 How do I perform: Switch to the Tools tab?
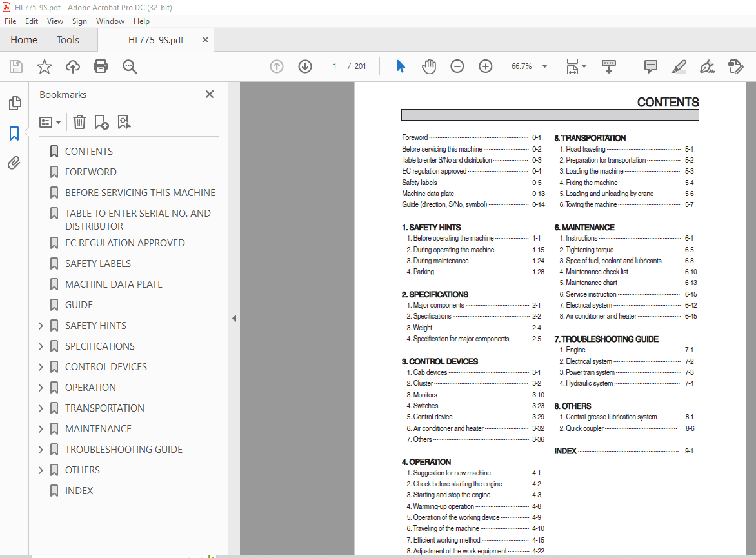pos(68,40)
